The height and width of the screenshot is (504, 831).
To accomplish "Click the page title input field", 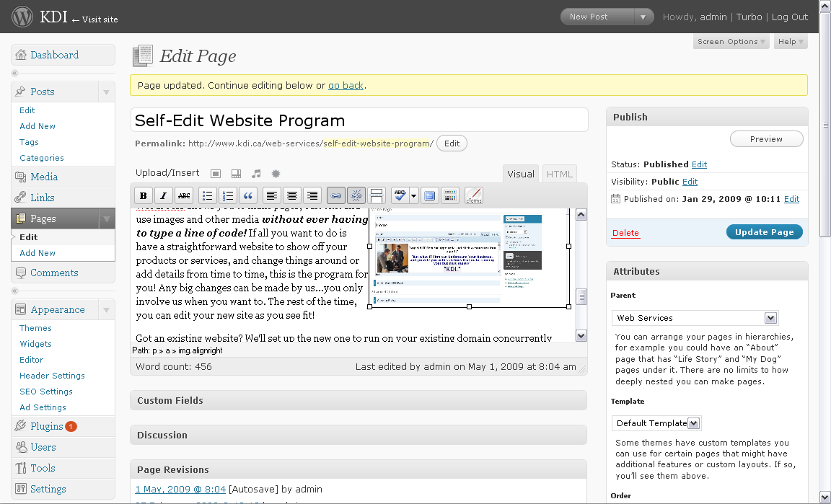I will [x=359, y=120].
